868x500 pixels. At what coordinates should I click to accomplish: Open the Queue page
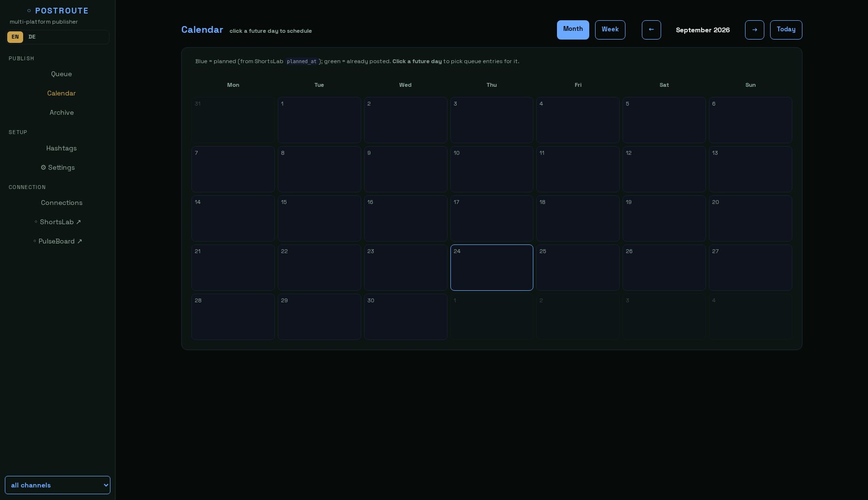pos(61,74)
